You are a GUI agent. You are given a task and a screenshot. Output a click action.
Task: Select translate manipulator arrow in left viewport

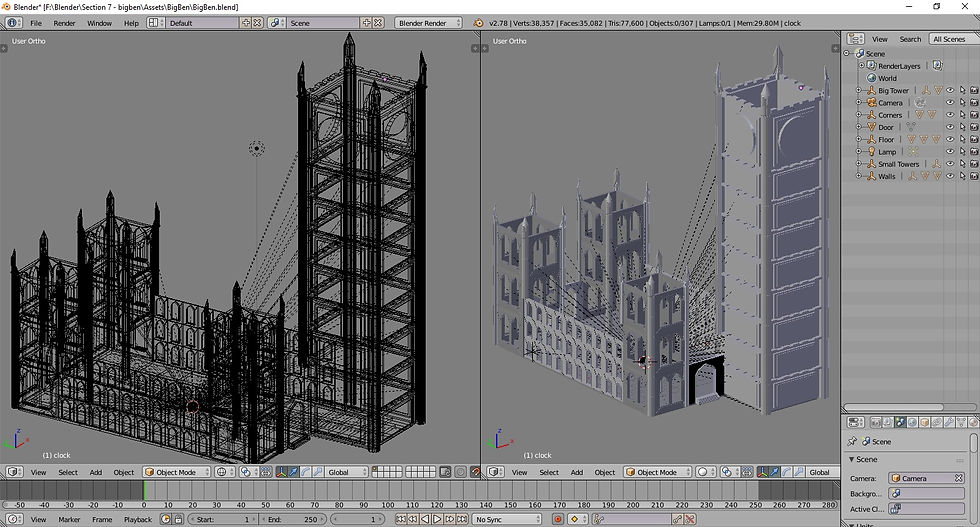pyautogui.click(x=293, y=472)
